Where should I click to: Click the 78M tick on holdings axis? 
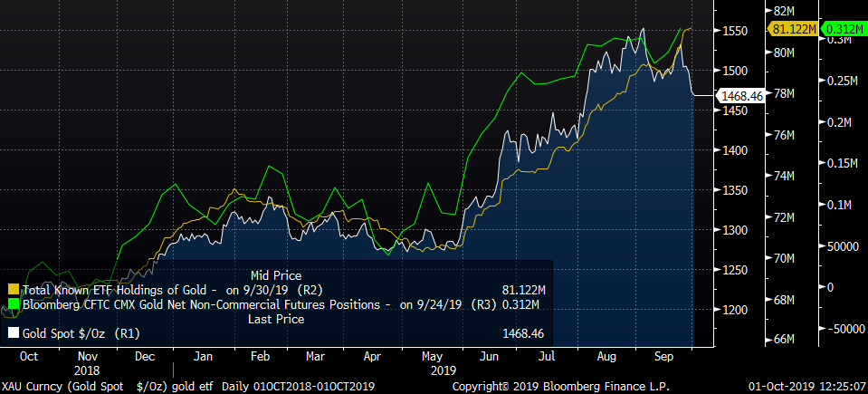click(785, 93)
